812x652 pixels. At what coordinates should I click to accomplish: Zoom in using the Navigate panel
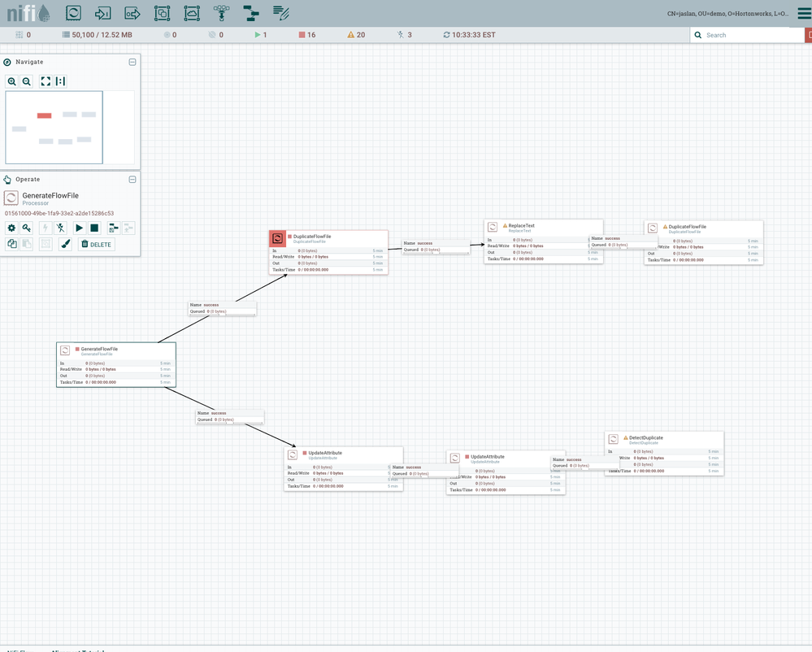(x=11, y=81)
